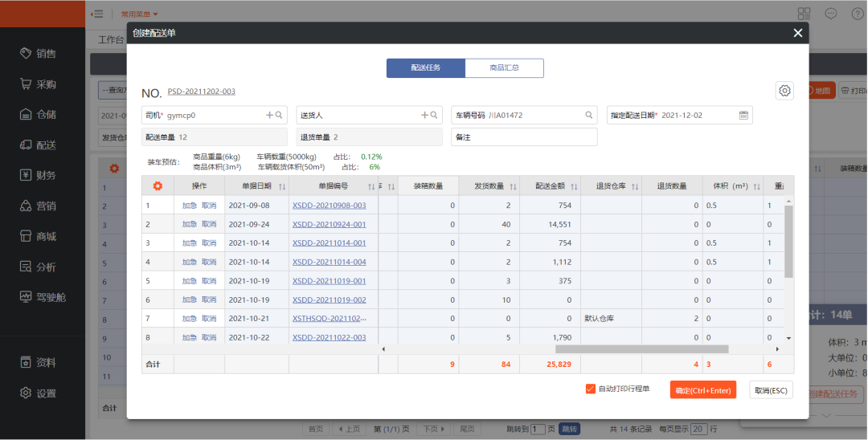This screenshot has width=868, height=440.
Task: Click the plus icon in 司机 field
Action: click(269, 116)
